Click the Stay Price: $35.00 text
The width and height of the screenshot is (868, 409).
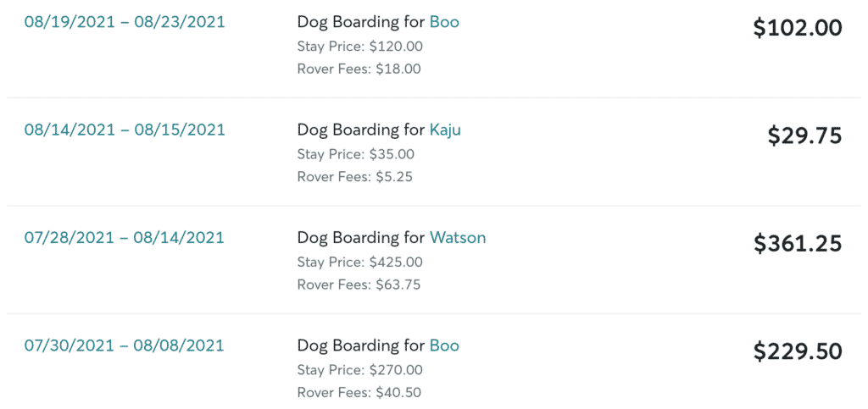[355, 154]
